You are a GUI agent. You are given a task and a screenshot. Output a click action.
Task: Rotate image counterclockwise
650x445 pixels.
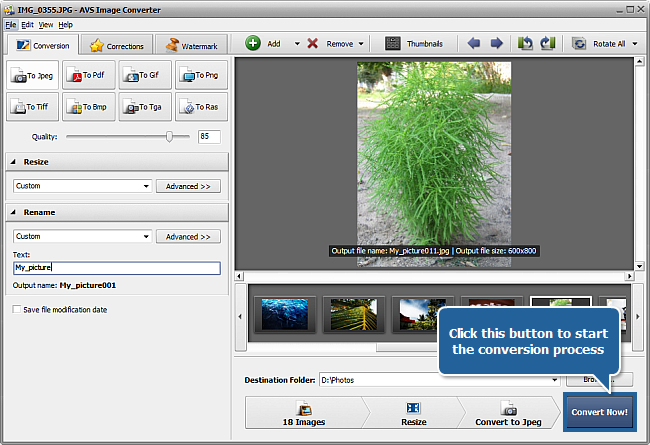525,43
